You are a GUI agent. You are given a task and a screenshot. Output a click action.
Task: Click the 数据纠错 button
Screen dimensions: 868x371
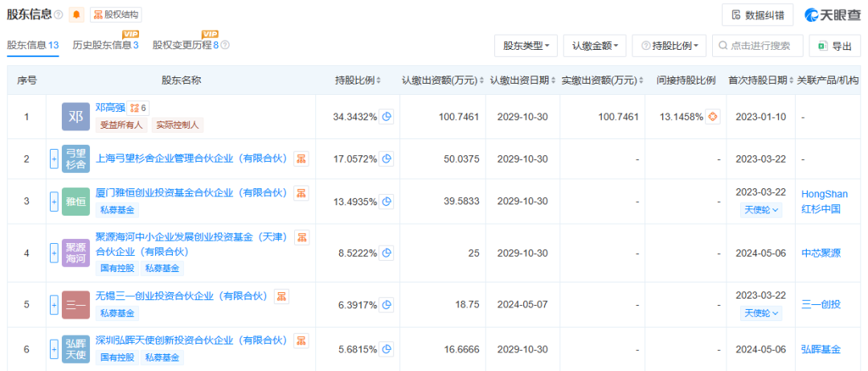point(757,15)
